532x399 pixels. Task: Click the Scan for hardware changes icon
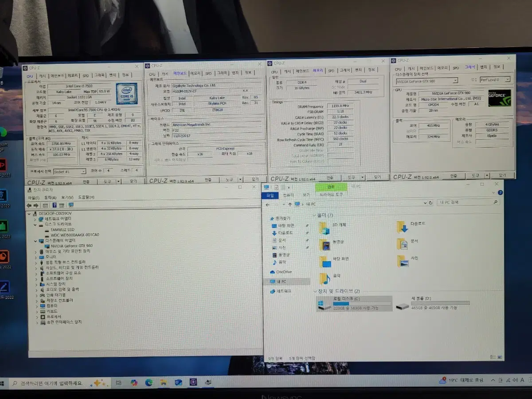(70, 205)
